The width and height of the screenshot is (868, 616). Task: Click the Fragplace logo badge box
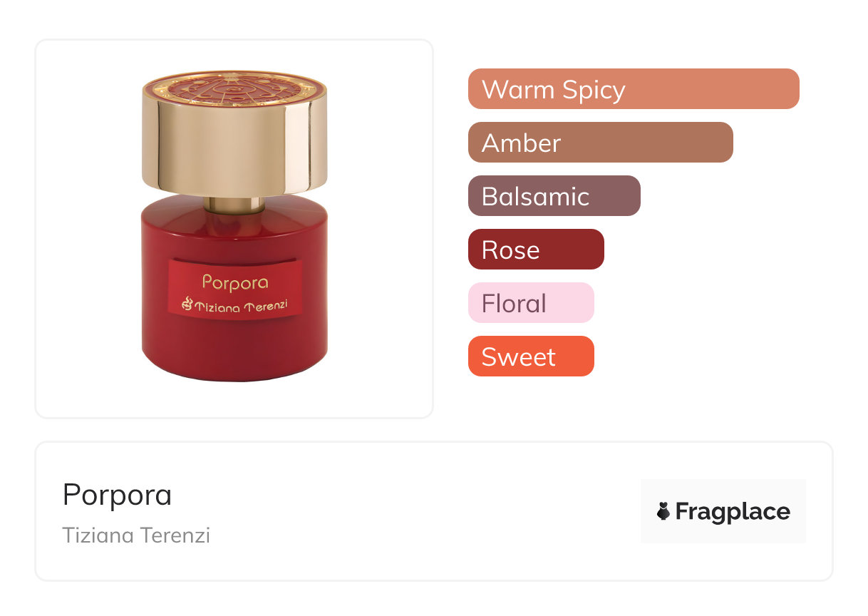pos(723,511)
